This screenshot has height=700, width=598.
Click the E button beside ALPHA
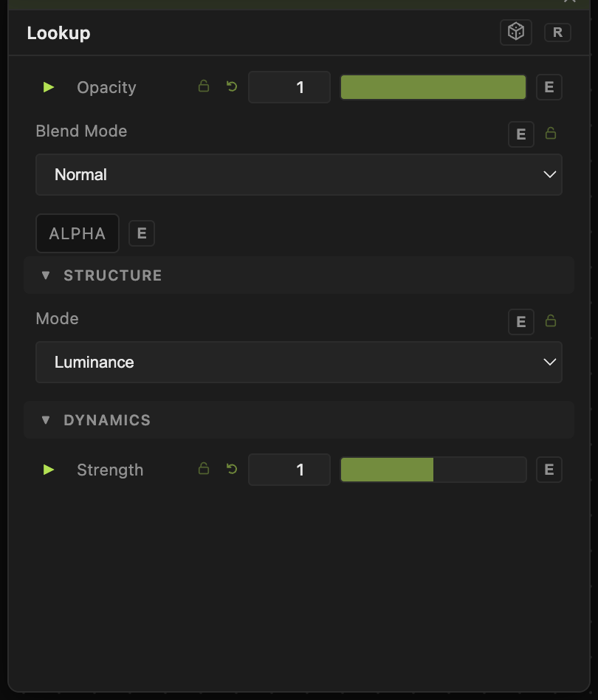tap(142, 233)
